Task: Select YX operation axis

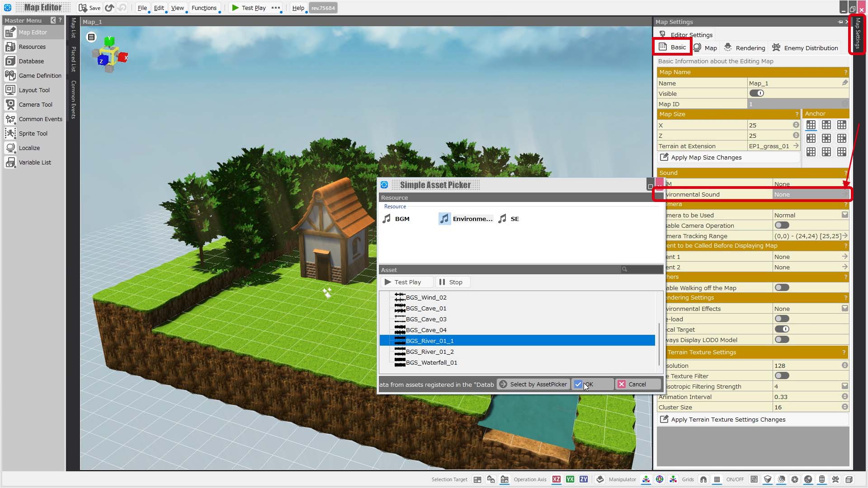Action: (570, 479)
